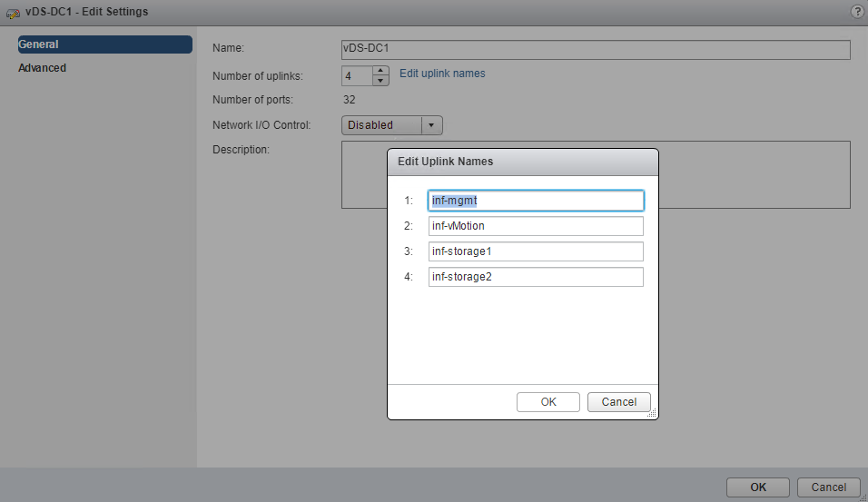Click the Number of uplinks value box

click(x=356, y=76)
